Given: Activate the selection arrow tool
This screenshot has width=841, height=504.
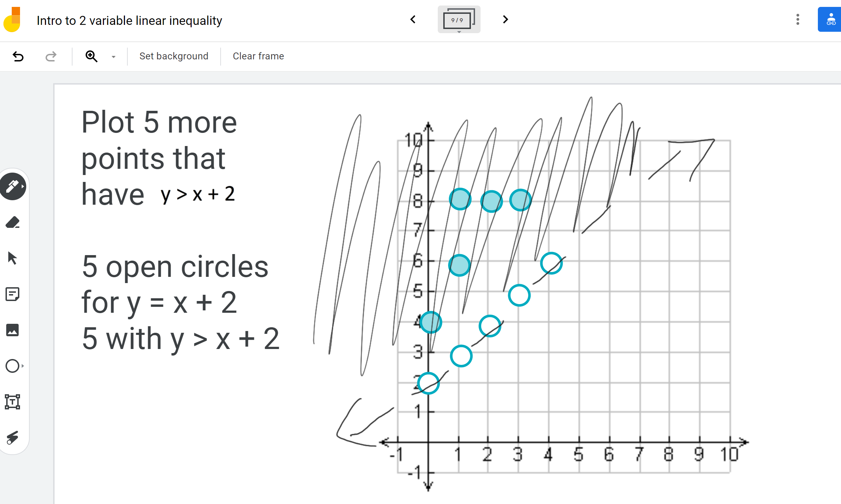Looking at the screenshot, I should click(x=13, y=258).
